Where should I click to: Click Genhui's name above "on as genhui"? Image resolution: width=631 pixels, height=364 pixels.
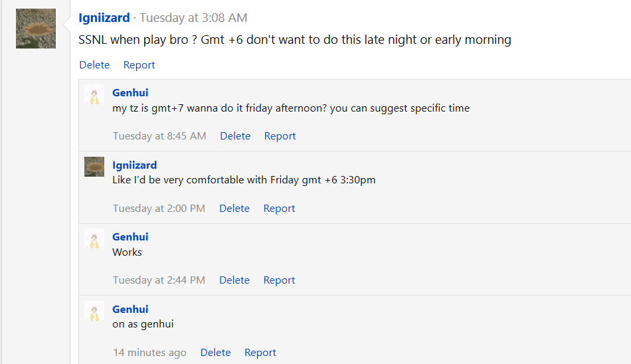tap(130, 310)
